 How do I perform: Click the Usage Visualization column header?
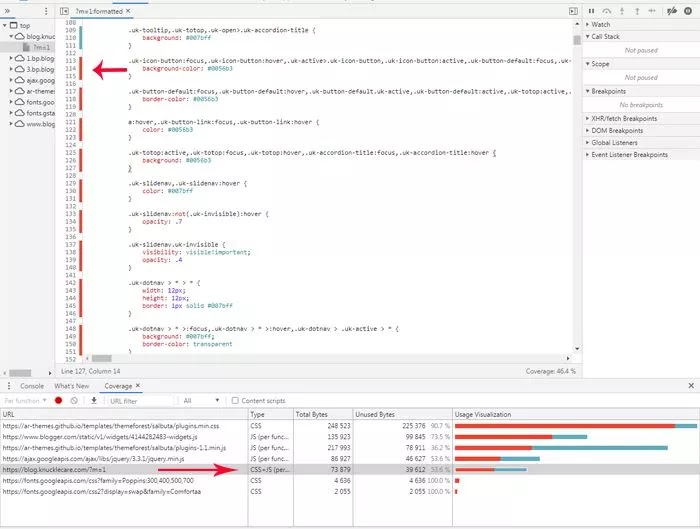pyautogui.click(x=576, y=414)
